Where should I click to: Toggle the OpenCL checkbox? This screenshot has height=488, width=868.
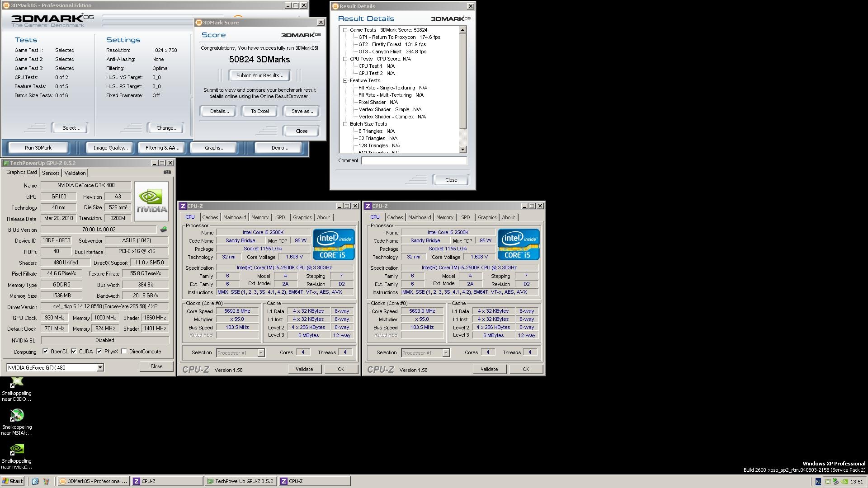45,352
